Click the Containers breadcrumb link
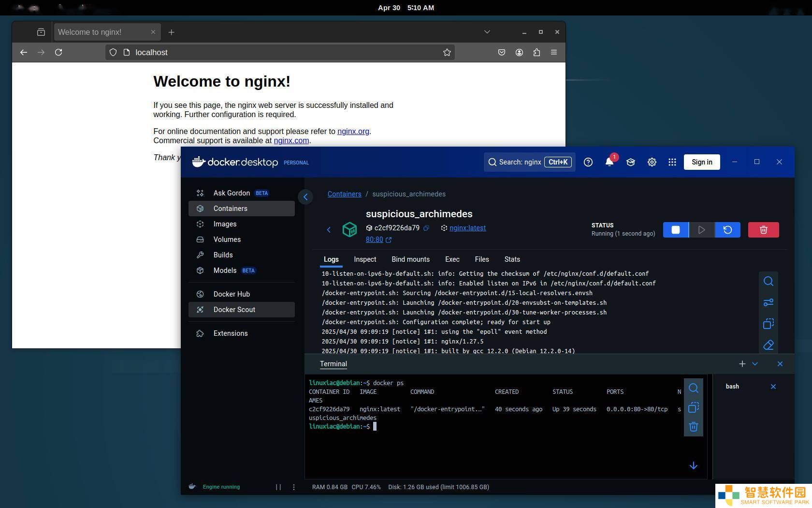This screenshot has width=812, height=508. point(344,194)
